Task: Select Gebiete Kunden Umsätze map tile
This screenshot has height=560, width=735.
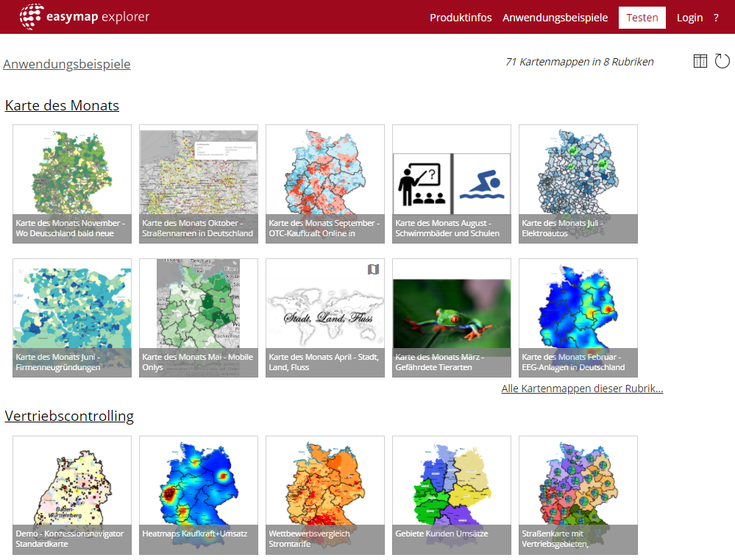Action: (452, 495)
